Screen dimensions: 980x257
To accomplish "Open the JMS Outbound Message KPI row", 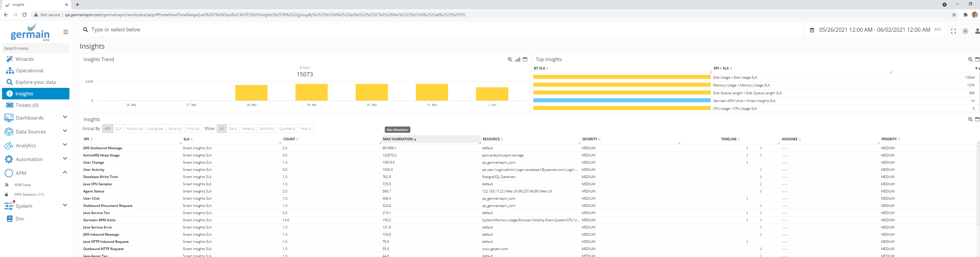I will [103, 148].
